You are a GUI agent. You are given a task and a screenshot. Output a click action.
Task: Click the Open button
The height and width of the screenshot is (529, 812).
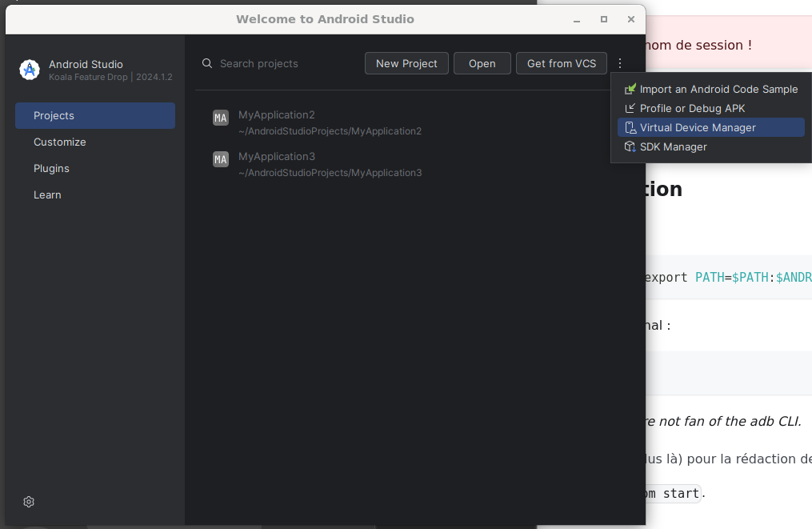(482, 62)
